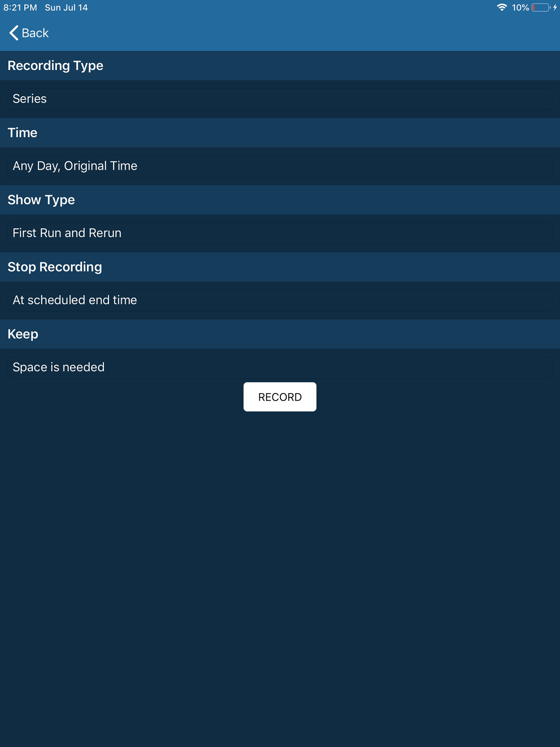
Task: Change the At scheduled end time option
Action: [x=280, y=300]
